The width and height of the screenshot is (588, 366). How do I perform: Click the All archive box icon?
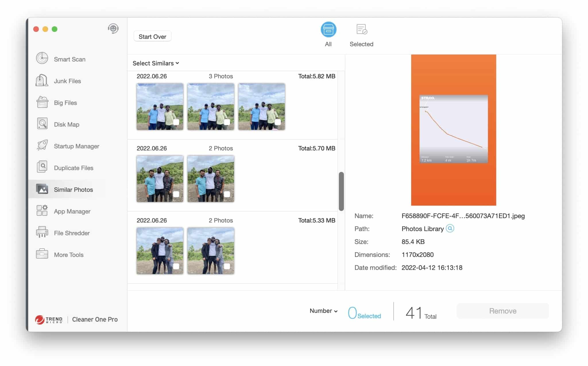point(328,30)
